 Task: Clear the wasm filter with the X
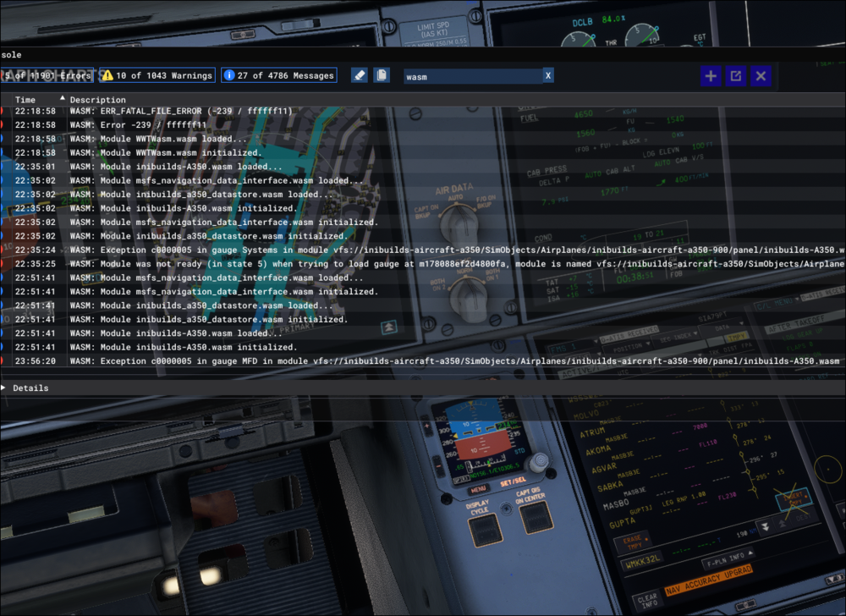(548, 76)
